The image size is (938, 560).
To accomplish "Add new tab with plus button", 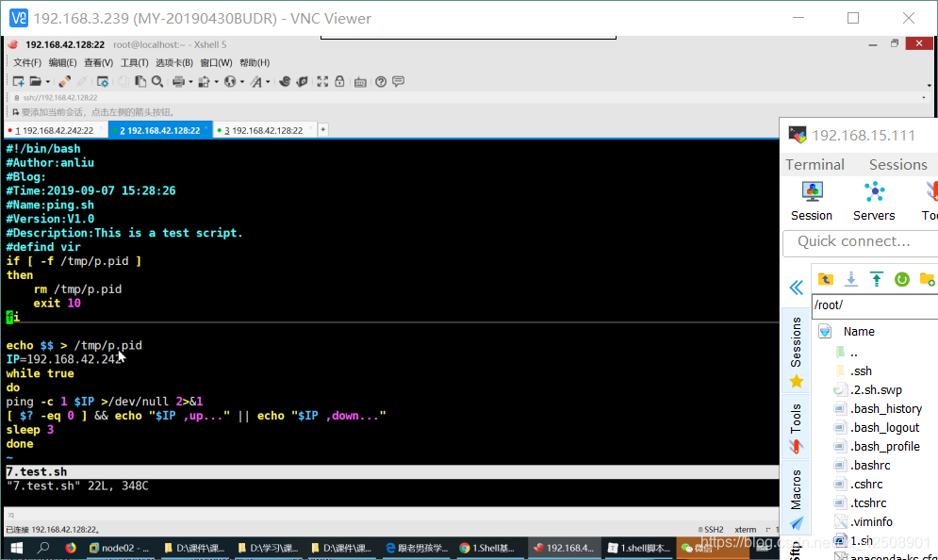I will click(322, 129).
